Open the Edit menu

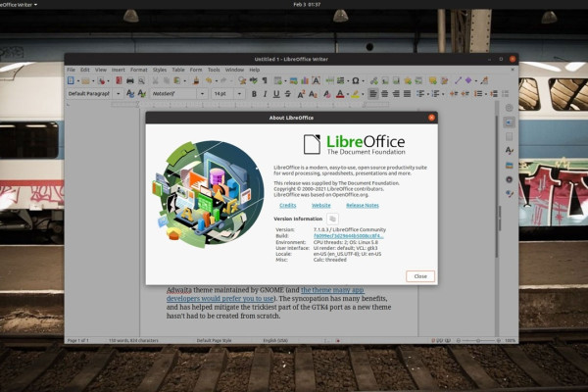(x=85, y=70)
